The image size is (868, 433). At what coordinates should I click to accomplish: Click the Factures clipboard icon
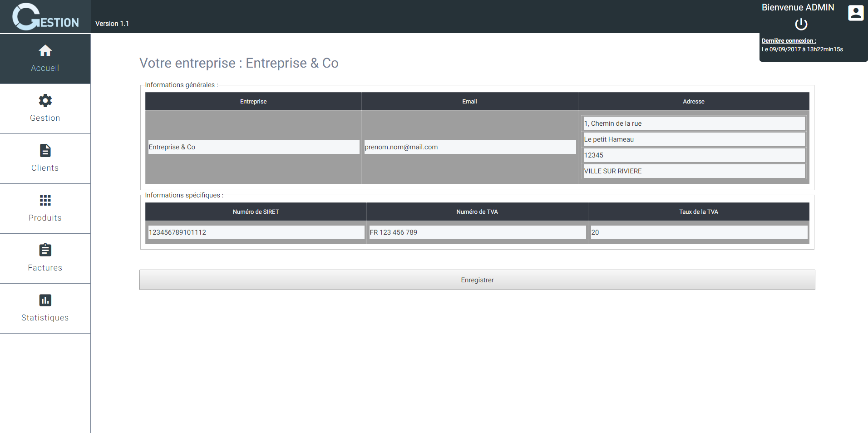[45, 250]
